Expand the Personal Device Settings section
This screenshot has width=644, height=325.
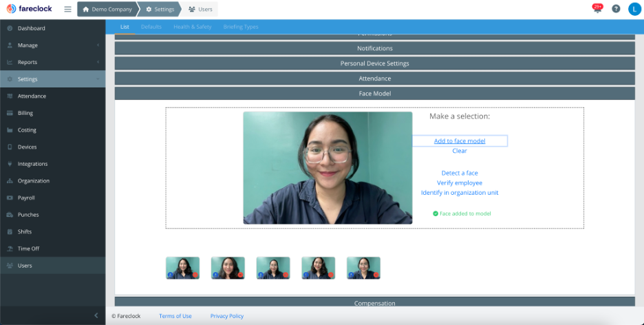pyautogui.click(x=374, y=63)
